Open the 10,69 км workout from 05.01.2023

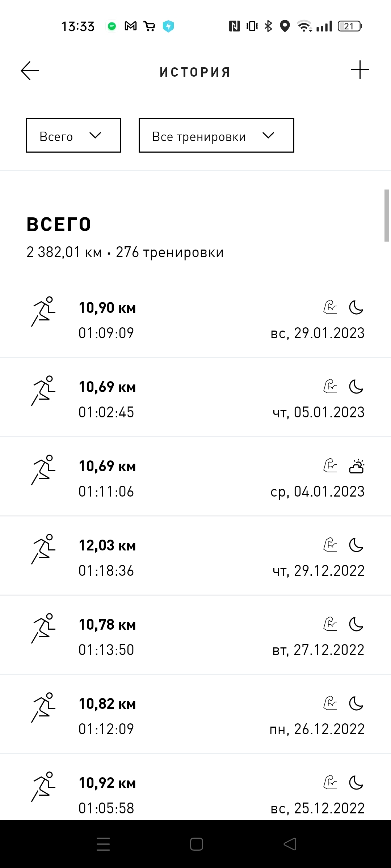tap(195, 398)
